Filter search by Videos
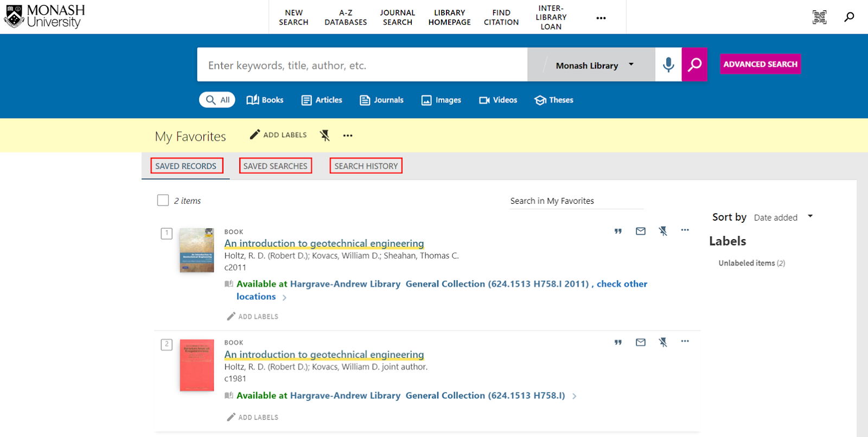Viewport: 868px width, 437px height. (498, 100)
